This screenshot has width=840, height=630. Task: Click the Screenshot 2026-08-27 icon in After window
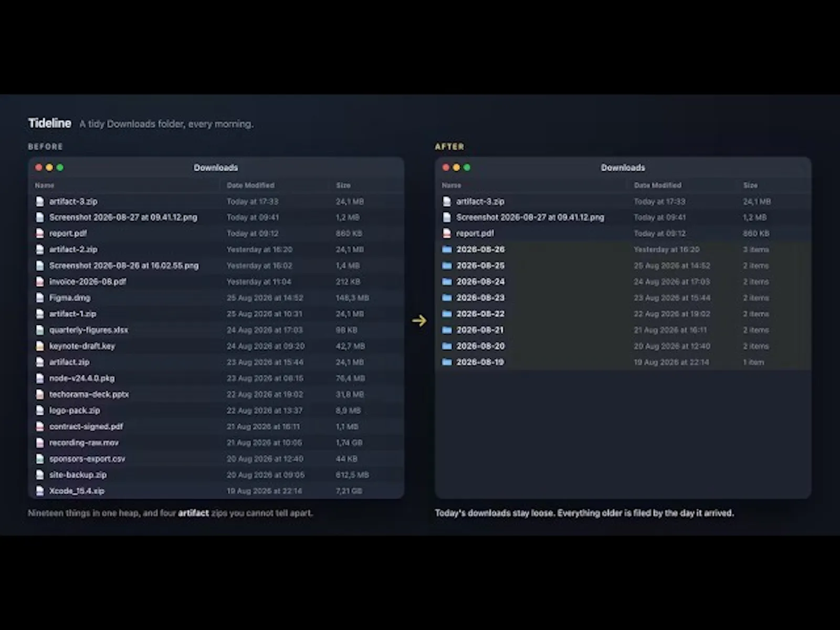click(x=447, y=217)
